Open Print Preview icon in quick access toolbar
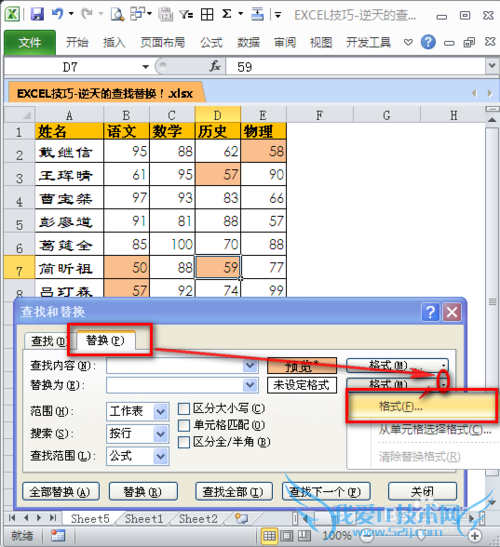 tap(117, 14)
